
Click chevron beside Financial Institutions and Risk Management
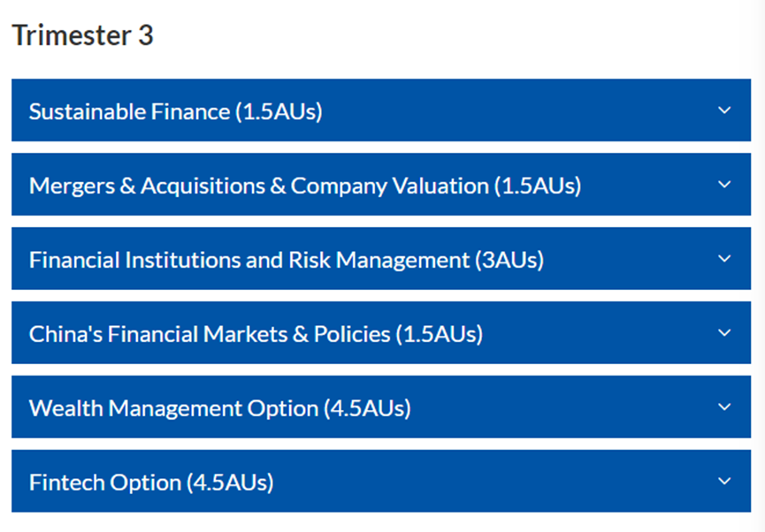click(x=724, y=259)
